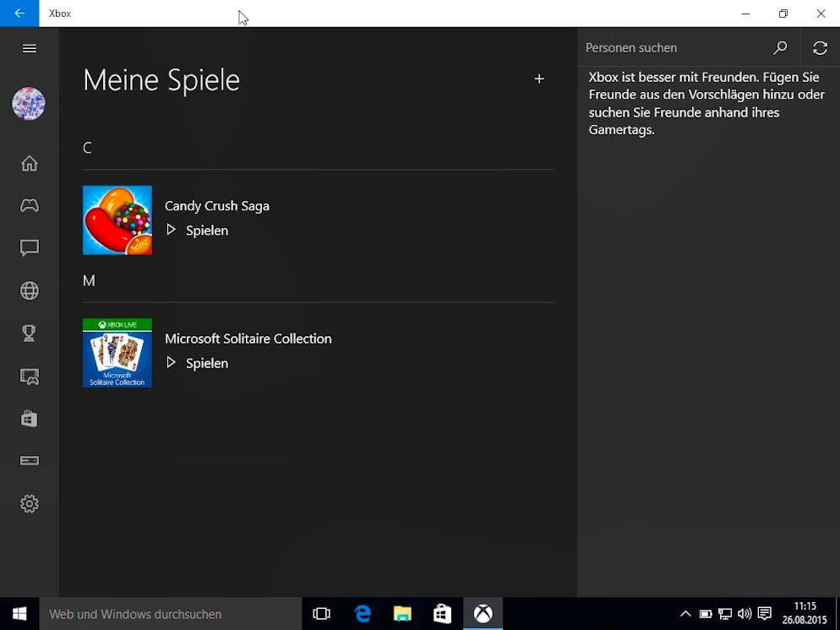The image size is (840, 630).
Task: Click the Candy Crush Saga thumbnail
Action: coord(117,220)
